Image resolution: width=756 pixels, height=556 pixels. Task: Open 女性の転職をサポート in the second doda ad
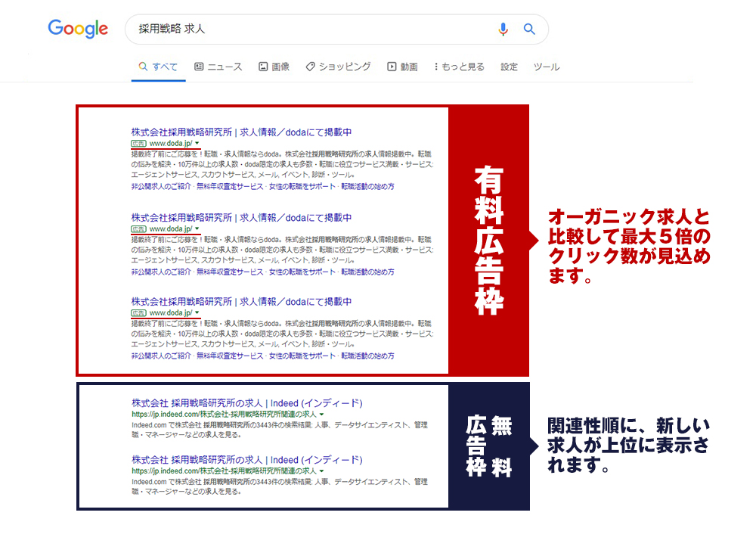[x=302, y=272]
